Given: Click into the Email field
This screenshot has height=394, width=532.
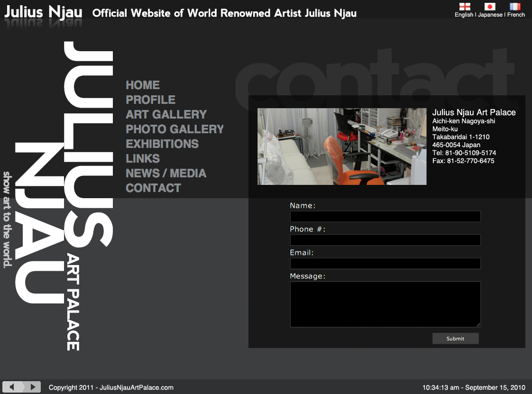Looking at the screenshot, I should point(385,264).
